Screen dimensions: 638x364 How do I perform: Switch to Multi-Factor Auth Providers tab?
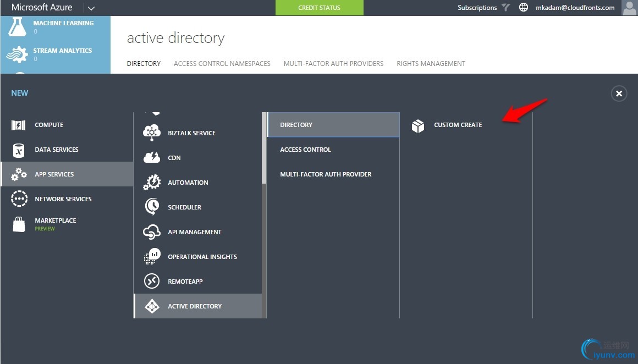pos(333,63)
